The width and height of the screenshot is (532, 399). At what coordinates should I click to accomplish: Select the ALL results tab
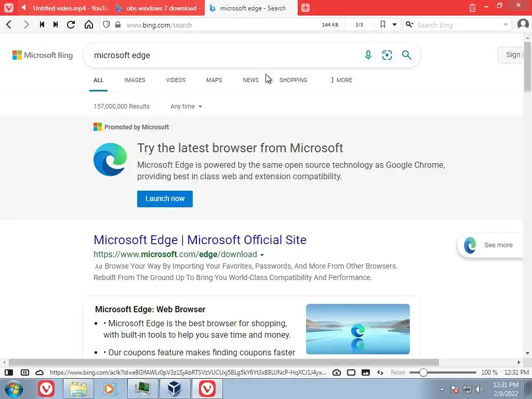98,80
